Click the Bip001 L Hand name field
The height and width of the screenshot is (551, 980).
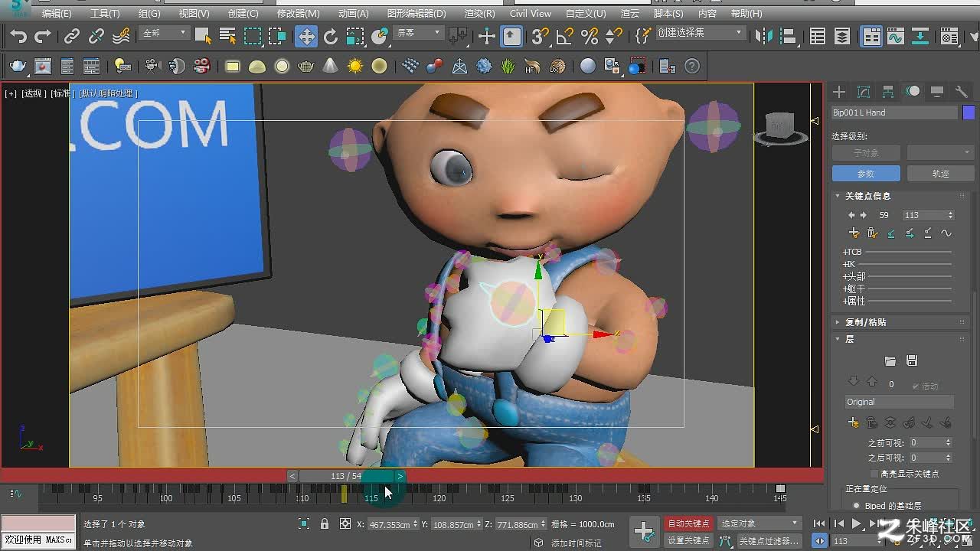(x=894, y=112)
